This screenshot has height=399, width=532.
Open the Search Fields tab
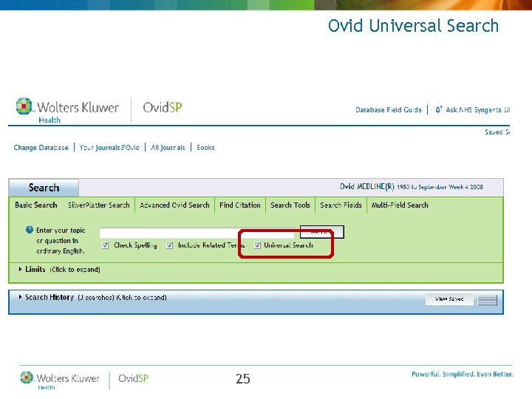[x=341, y=205]
